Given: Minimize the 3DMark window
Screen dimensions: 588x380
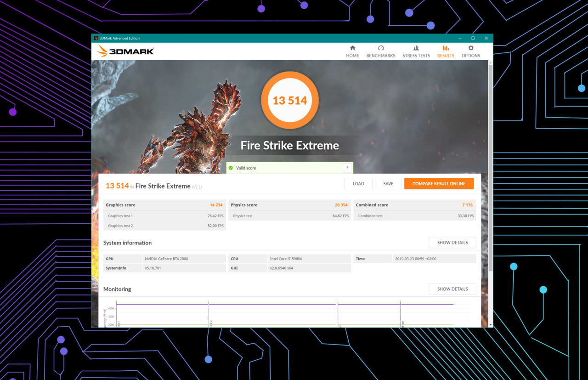Looking at the screenshot, I should (x=460, y=38).
